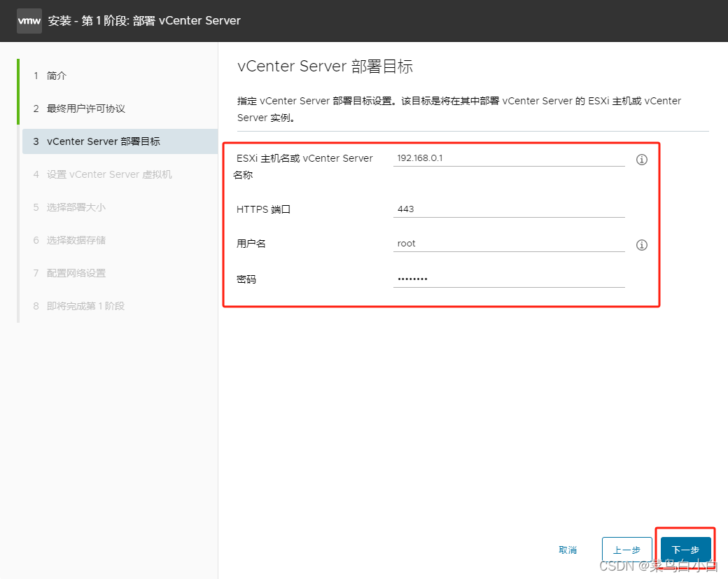Screen dimensions: 728x579
Task: Click the ESXi 主机名或 vCenter Server 名称 label
Action: [x=304, y=167]
